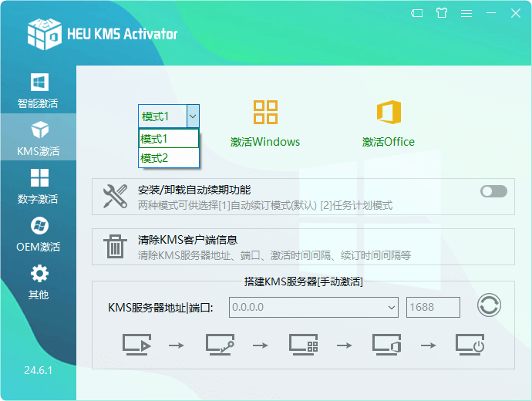Click the wrench and screwdriver tools icon

coord(116,196)
